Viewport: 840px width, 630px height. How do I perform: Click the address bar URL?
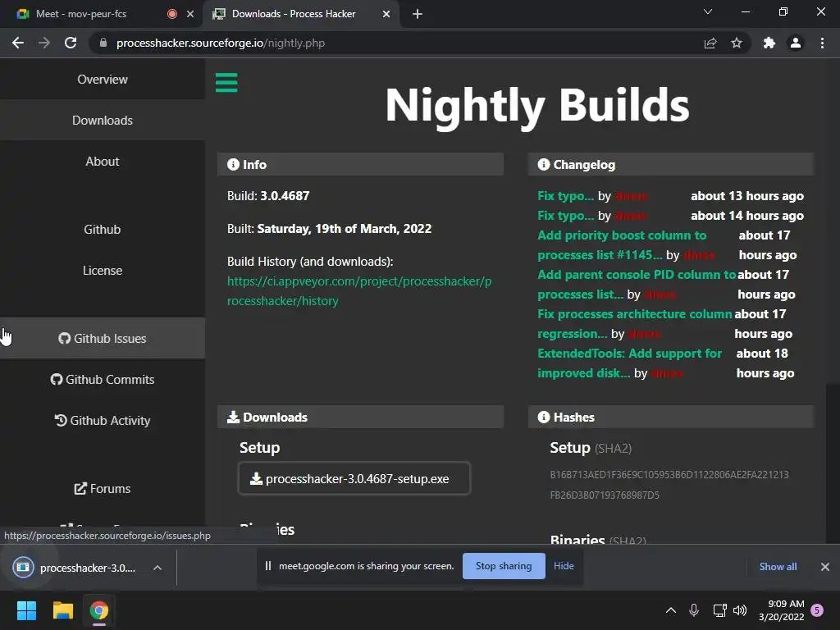(220, 43)
